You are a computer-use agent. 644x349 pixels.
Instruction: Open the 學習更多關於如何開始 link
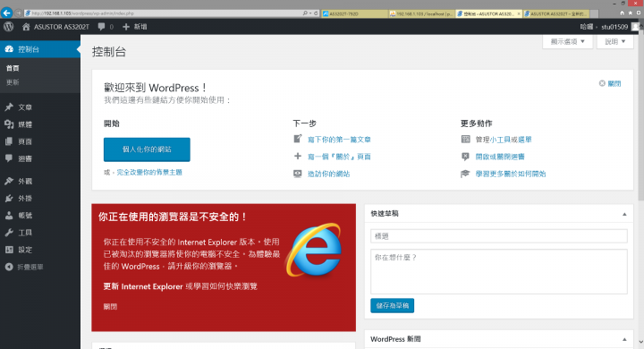coord(511,174)
